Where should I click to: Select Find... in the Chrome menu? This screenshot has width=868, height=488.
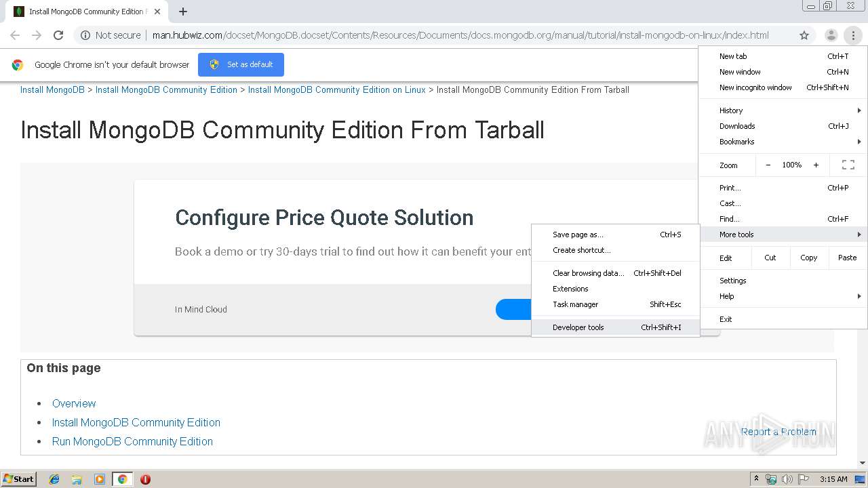[783, 219]
